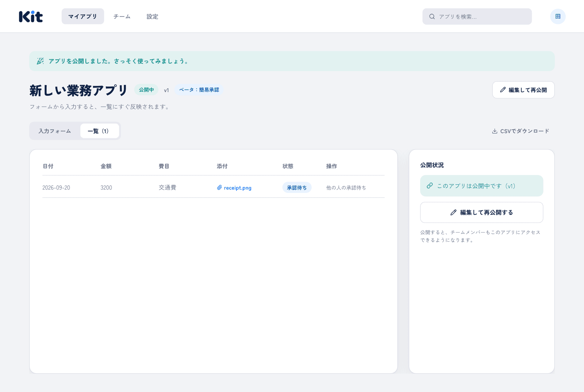The height and width of the screenshot is (392, 584).
Task: Click the amount cell 3200
Action: (106, 187)
